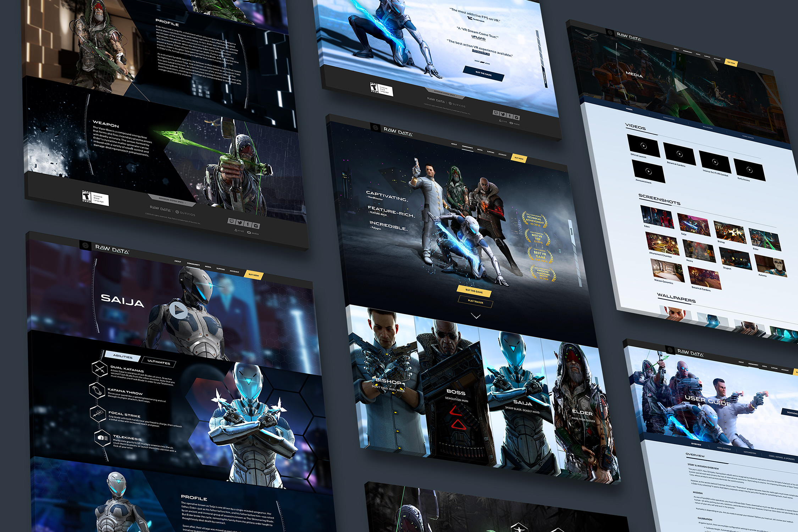Expand Minimum System Specs on Elder page footer
The image size is (798, 532).
click(172, 200)
